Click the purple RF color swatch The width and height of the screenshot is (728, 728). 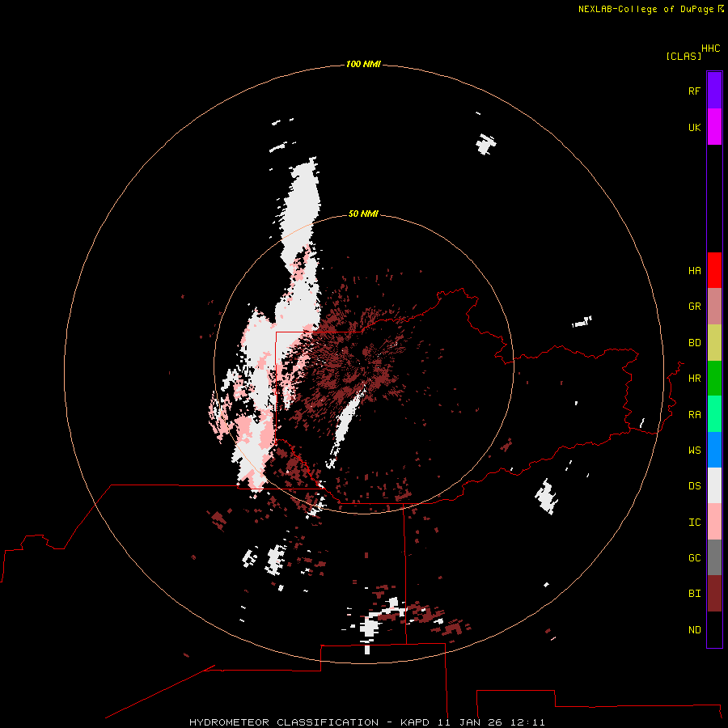coord(714,91)
